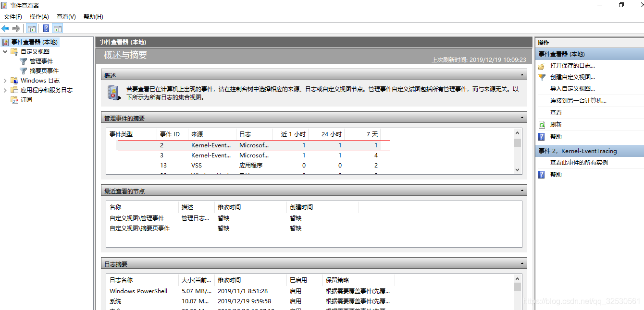The height and width of the screenshot is (310, 644).
Task: Select 摘要页事件 in the tree
Action: click(44, 71)
